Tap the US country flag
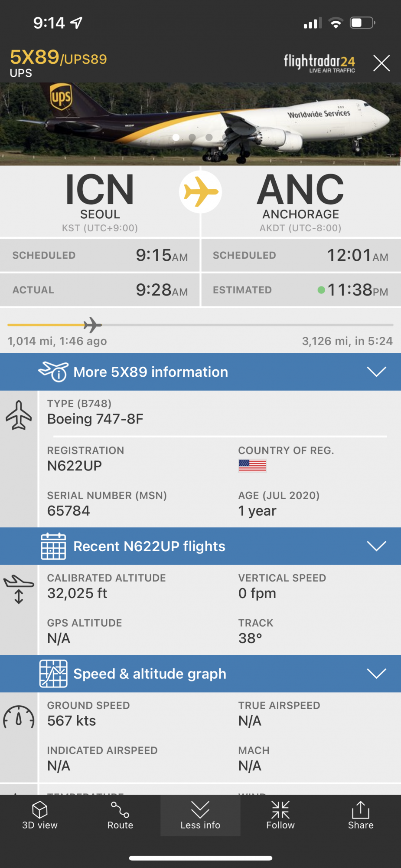Image resolution: width=401 pixels, height=868 pixels. pos(252,466)
